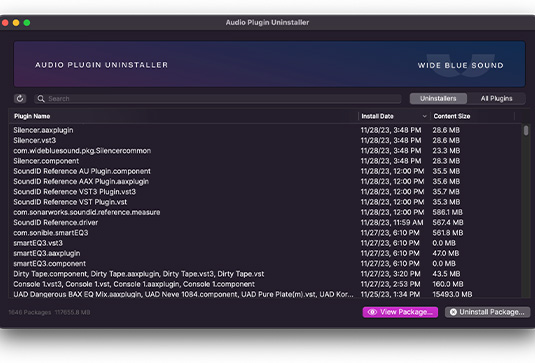
Task: Click the vertical scrollbar thumb
Action: click(x=526, y=130)
